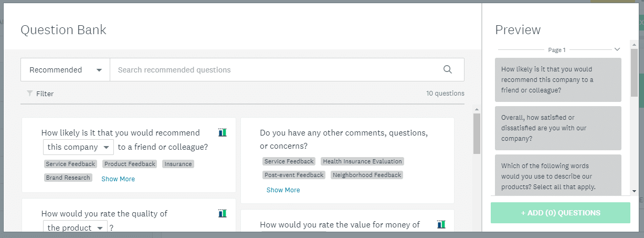The width and height of the screenshot is (644, 238).
Task: Collapse Page 1 chevron in Preview
Action: [x=617, y=49]
